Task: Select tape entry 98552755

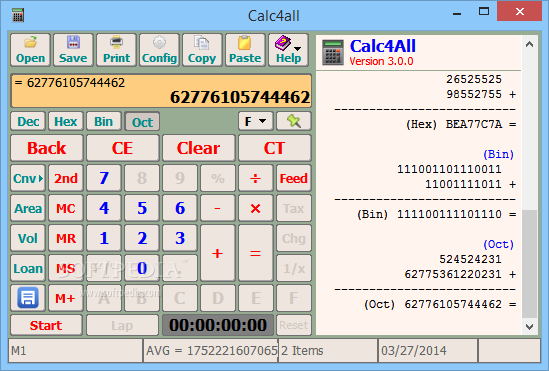Action: click(481, 94)
